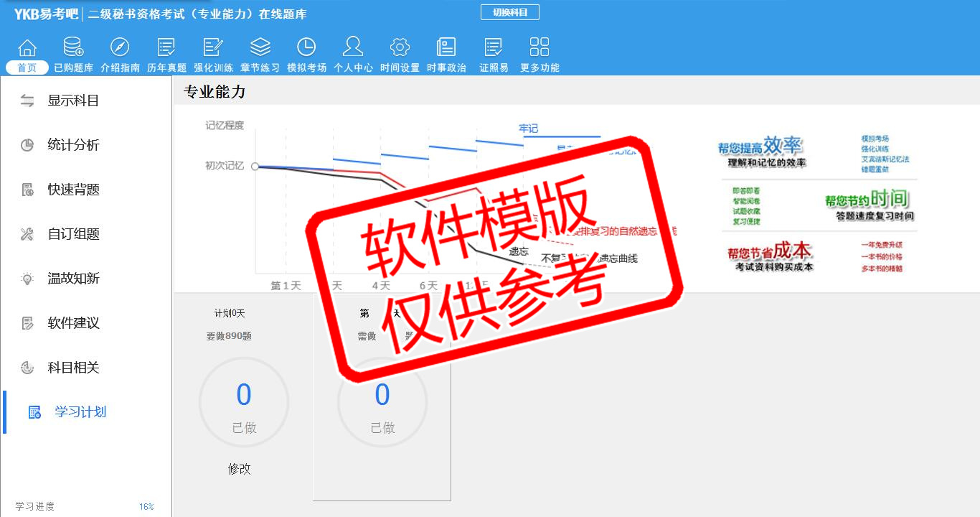Open the 已购题库 database icon

(73, 47)
